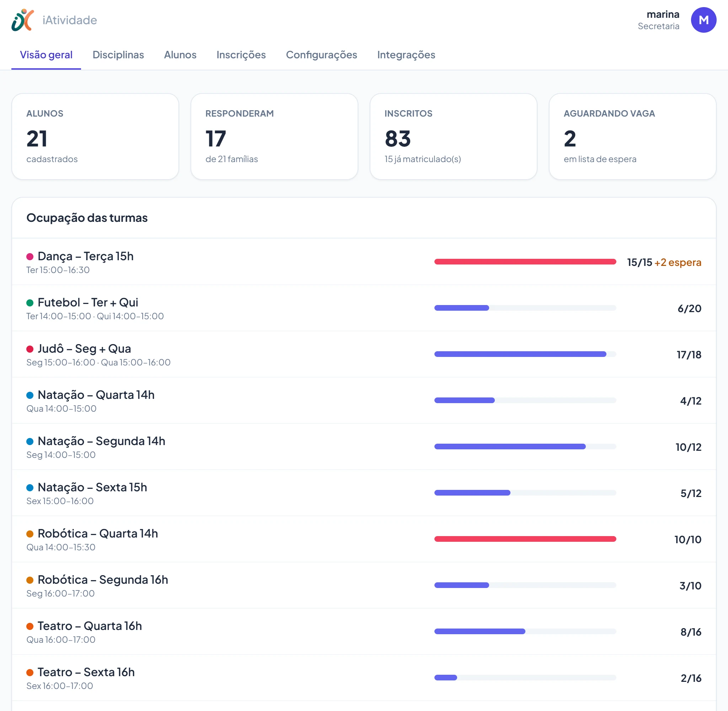Select the Futebol – Ter + Qui title
The width and height of the screenshot is (728, 711).
(88, 303)
